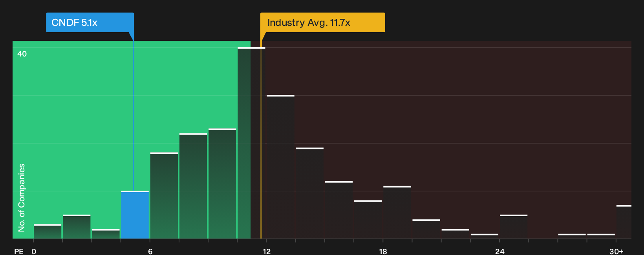Select the bar just left of PE 18

coord(368,220)
